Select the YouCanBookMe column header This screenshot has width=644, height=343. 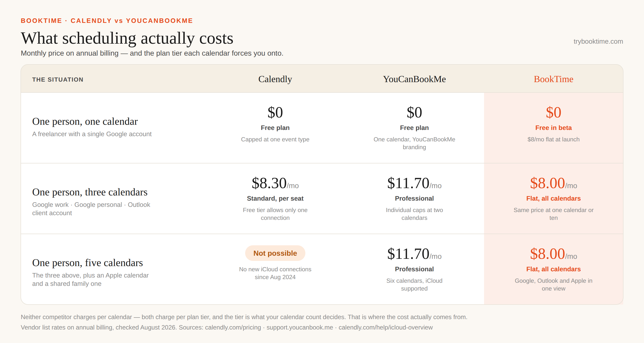[414, 79]
